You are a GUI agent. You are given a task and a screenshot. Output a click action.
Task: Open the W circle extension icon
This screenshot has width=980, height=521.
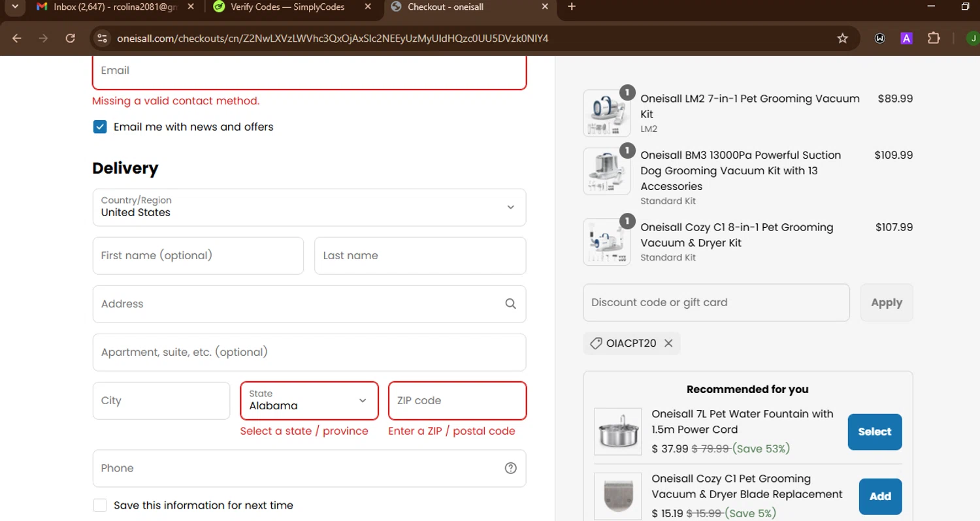pyautogui.click(x=880, y=39)
